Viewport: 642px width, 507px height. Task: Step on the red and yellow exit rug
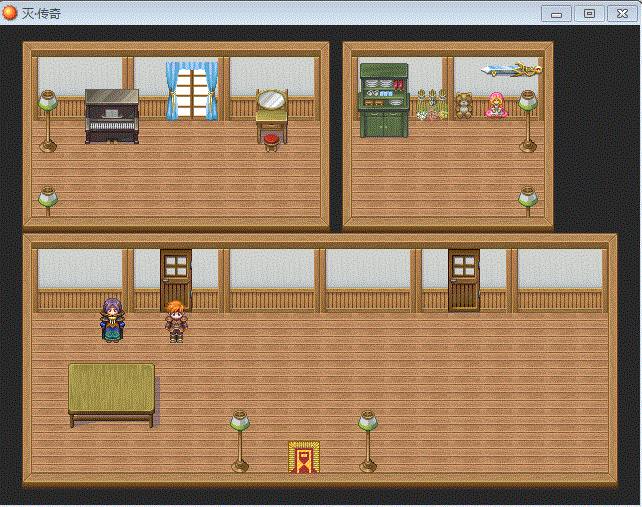click(x=303, y=457)
